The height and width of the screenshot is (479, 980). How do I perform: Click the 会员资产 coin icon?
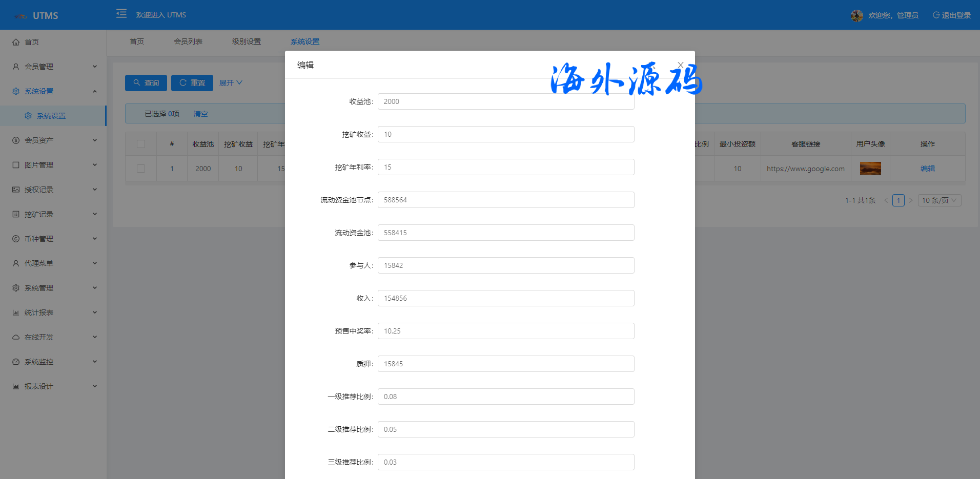pos(16,140)
